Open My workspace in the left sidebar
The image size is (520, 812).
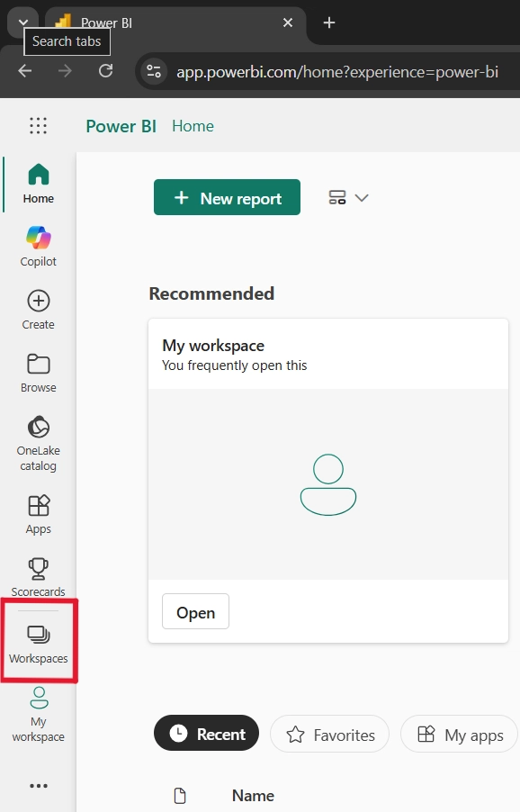[x=39, y=715]
